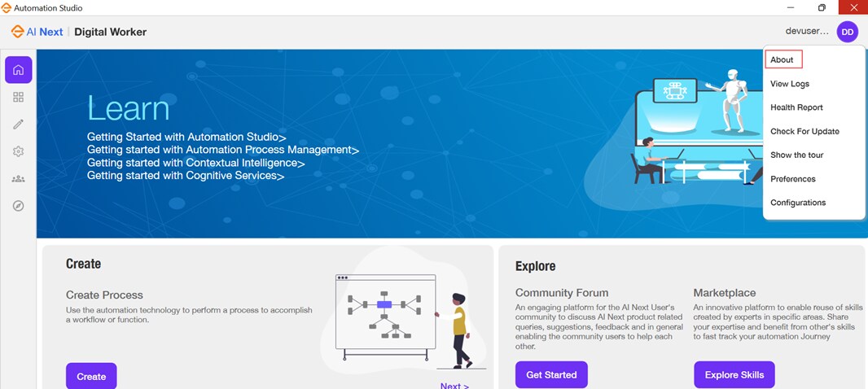Choose Health Report in the menu
The width and height of the screenshot is (868, 389).
pyautogui.click(x=796, y=107)
